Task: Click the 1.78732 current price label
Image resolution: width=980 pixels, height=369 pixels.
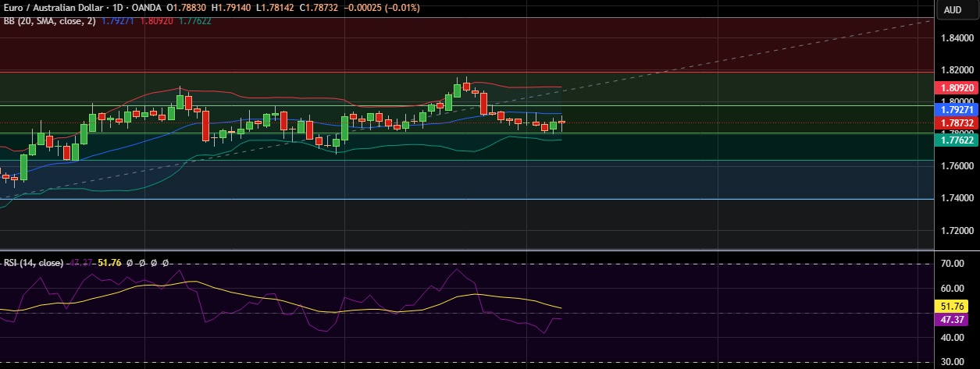Action: [957, 123]
